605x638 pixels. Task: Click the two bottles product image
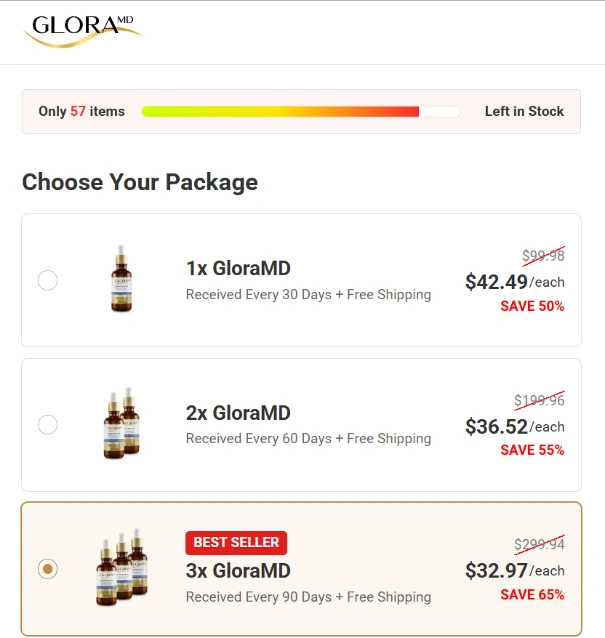coord(121,424)
